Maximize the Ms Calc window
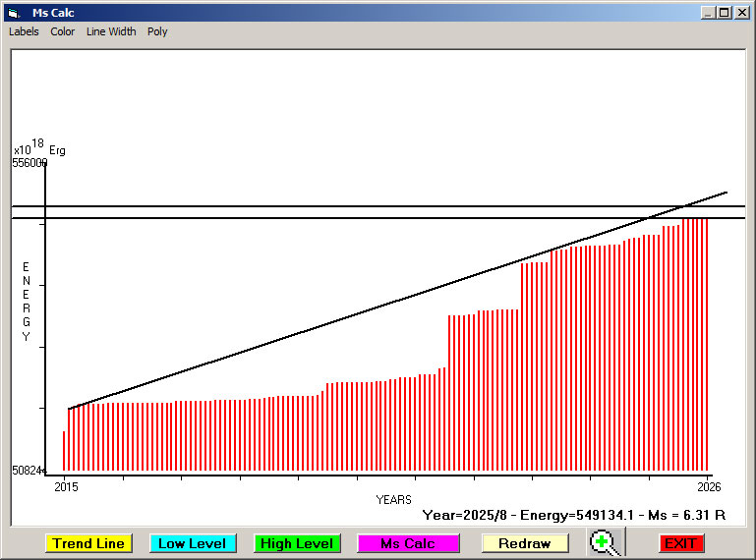The image size is (756, 560). 725,13
